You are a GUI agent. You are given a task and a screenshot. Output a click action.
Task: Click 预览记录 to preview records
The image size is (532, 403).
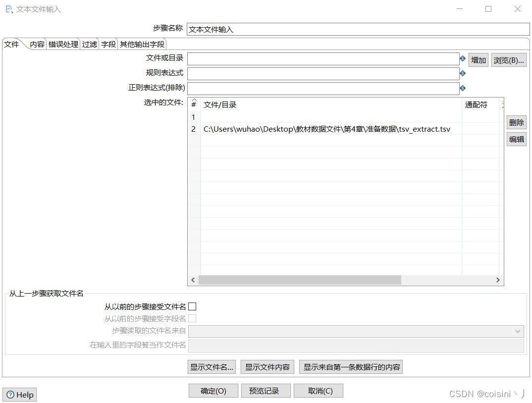pyautogui.click(x=266, y=391)
